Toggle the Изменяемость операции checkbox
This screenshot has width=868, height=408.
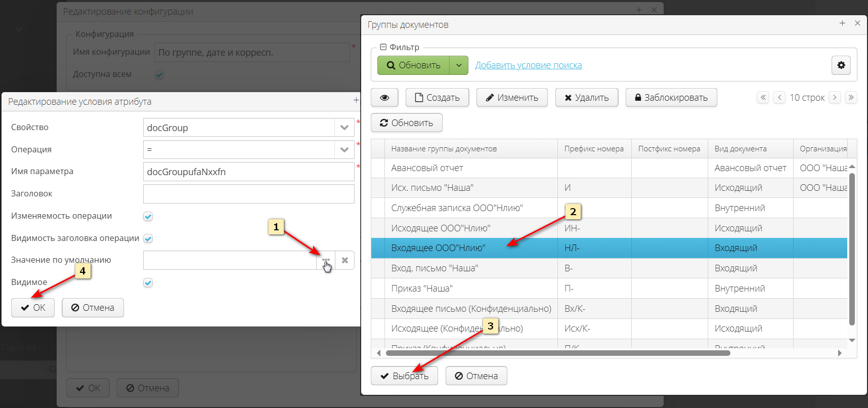coord(148,216)
